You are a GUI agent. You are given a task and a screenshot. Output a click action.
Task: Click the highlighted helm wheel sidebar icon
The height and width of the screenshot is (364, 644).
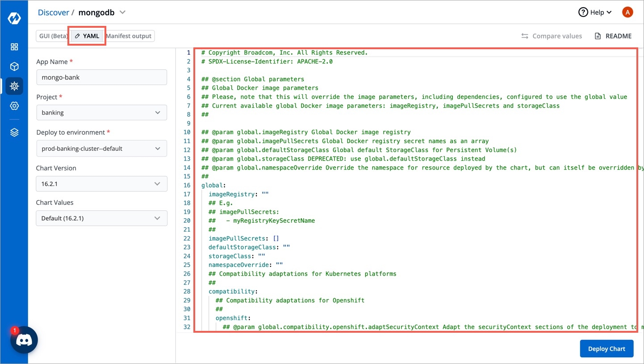(x=14, y=86)
